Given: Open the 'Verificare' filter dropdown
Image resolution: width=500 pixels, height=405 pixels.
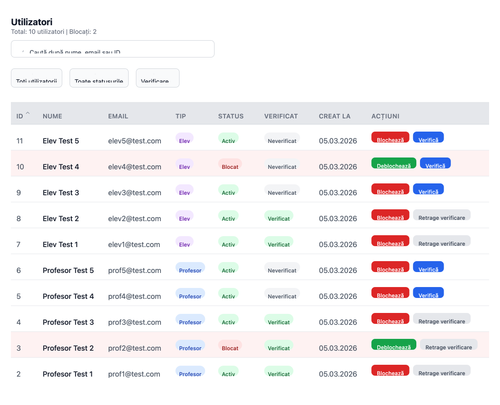Looking at the screenshot, I should tap(158, 78).
